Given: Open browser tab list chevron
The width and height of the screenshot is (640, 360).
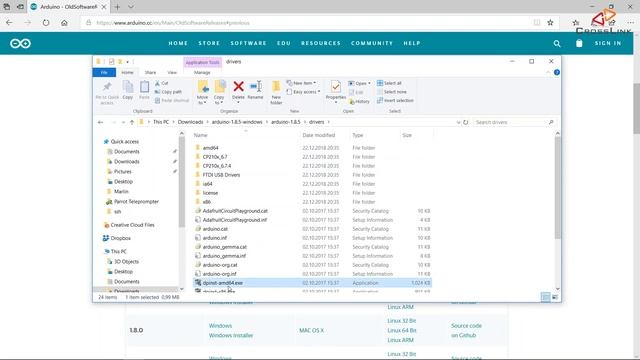Looking at the screenshot, I should click(131, 7).
